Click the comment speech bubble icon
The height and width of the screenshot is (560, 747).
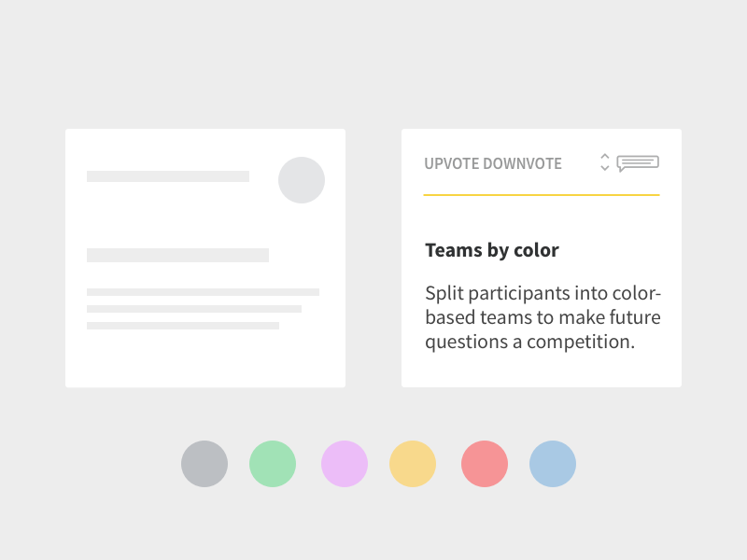click(638, 162)
